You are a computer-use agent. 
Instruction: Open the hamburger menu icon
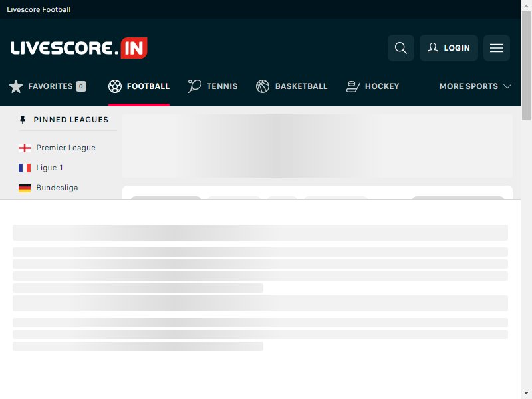(496, 48)
